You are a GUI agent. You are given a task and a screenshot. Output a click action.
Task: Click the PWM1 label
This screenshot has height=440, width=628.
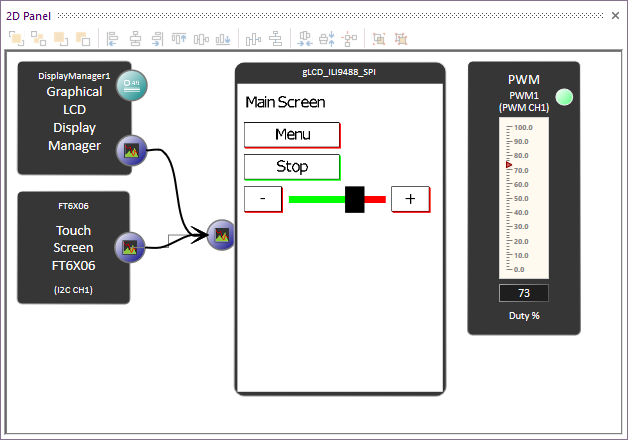click(x=524, y=96)
